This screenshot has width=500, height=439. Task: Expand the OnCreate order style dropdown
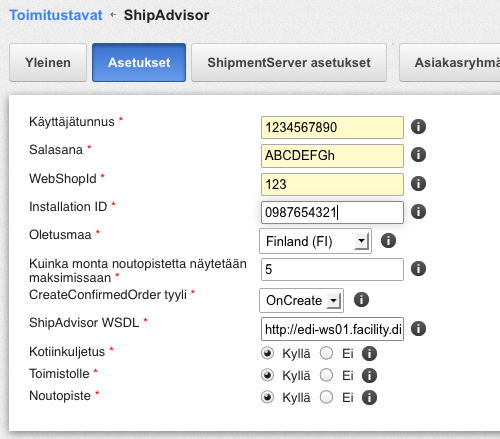(x=301, y=300)
